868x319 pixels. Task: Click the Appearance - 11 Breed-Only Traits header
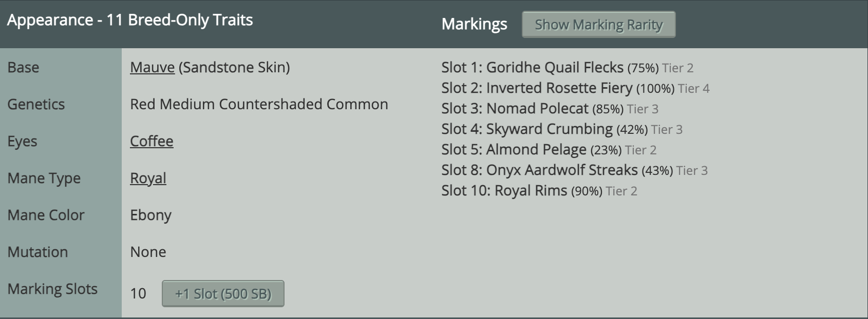click(130, 20)
